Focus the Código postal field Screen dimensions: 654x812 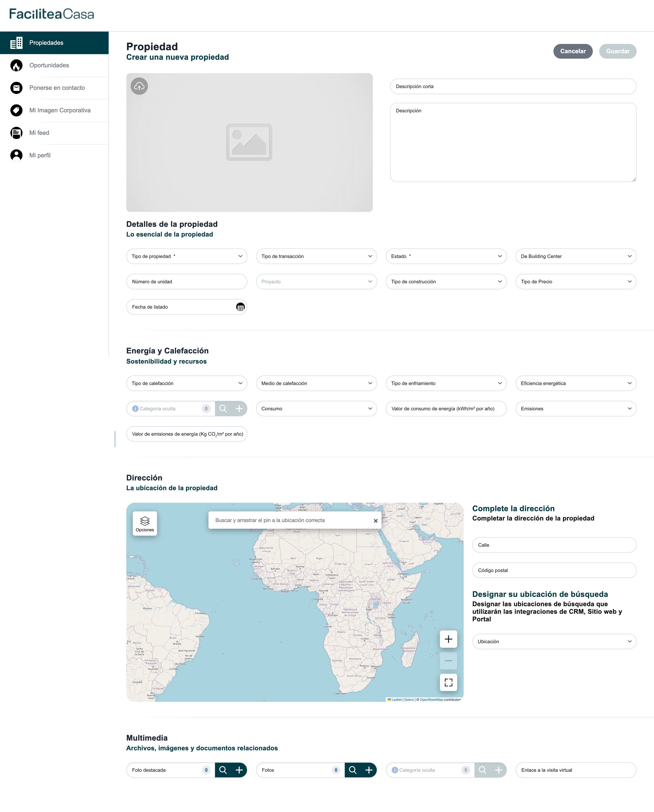pyautogui.click(x=554, y=570)
